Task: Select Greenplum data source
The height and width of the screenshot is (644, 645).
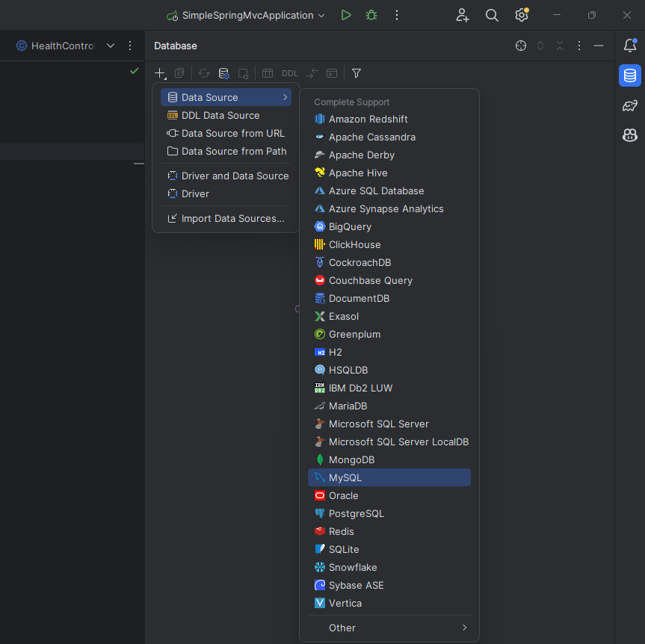Action: pyautogui.click(x=389, y=334)
